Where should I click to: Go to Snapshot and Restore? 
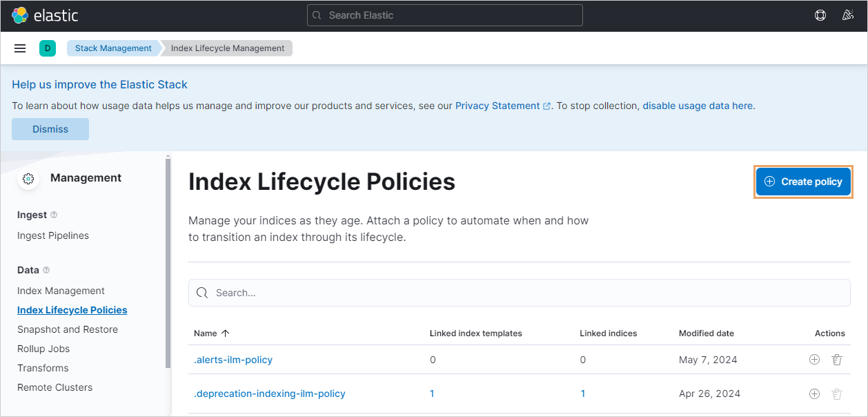(x=68, y=329)
